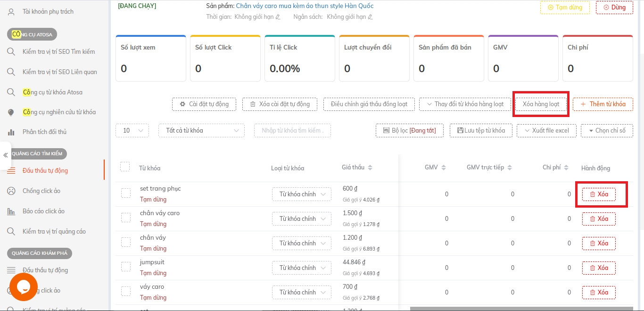
Task: Collapse the sidebar with double-chevron icon
Action: (6, 155)
